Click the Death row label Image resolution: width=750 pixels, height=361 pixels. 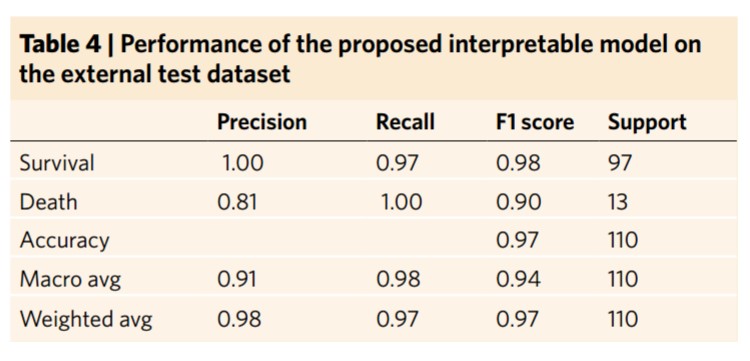[48, 202]
